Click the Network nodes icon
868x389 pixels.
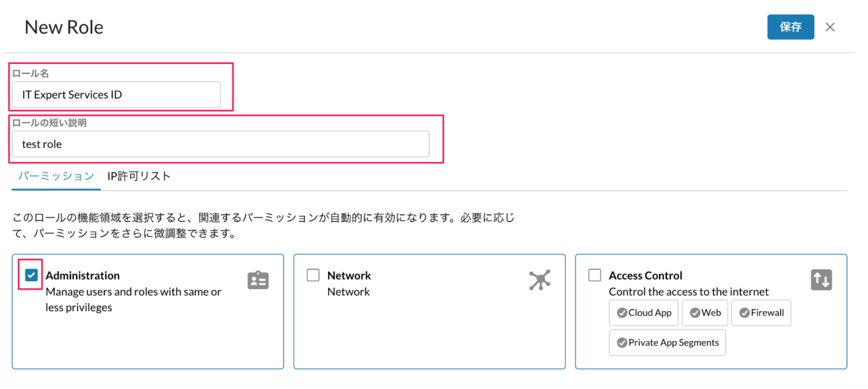(540, 280)
